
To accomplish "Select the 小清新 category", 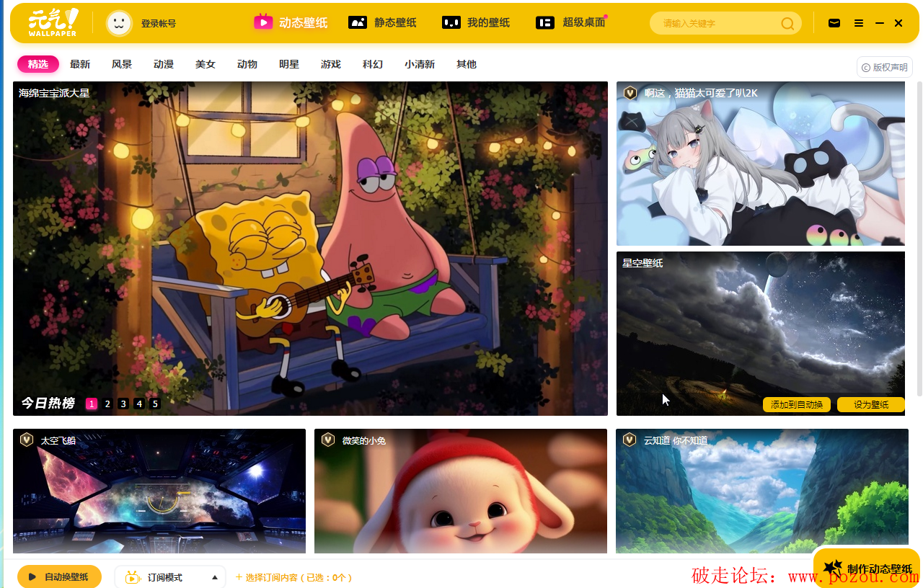I will tap(420, 64).
